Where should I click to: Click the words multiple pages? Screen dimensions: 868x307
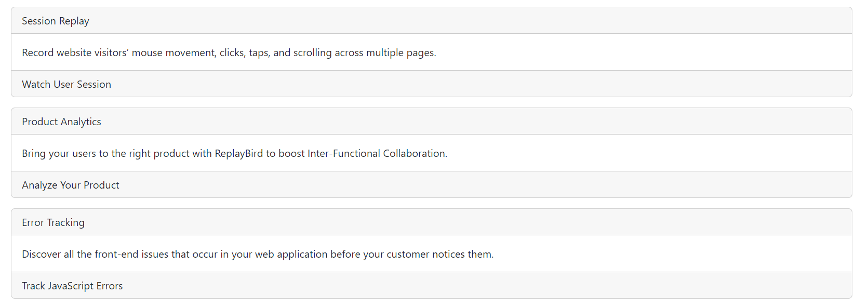coord(401,52)
